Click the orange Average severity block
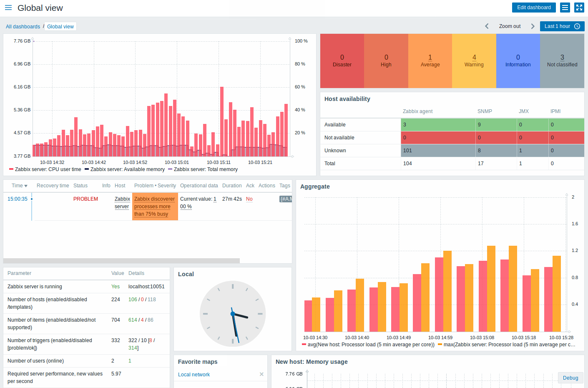 coord(430,60)
